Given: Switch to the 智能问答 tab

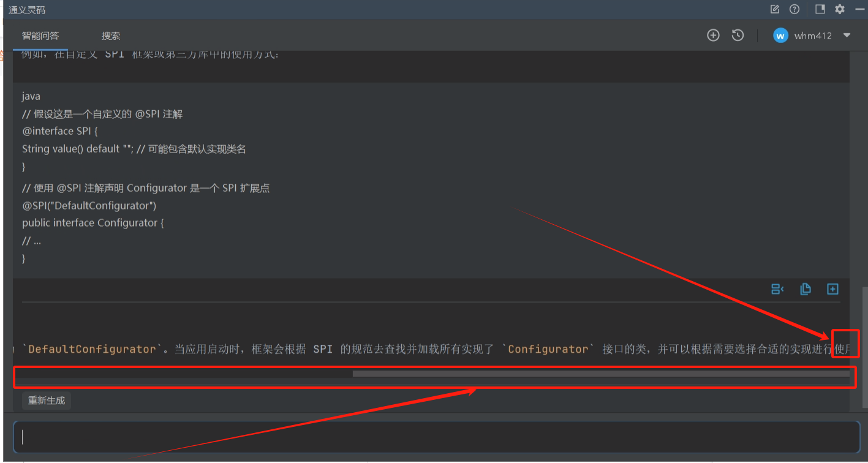Looking at the screenshot, I should coord(40,36).
